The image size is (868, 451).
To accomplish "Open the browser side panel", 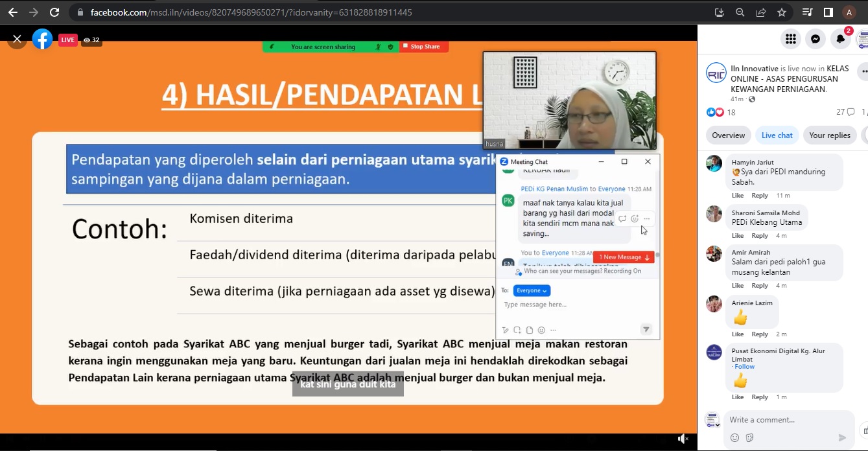I will click(828, 12).
